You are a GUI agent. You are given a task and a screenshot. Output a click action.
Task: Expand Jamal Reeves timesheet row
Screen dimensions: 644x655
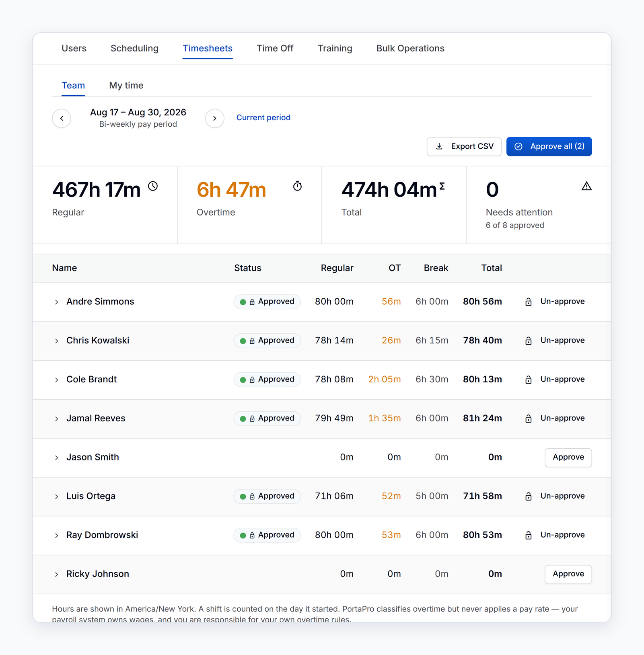57,419
